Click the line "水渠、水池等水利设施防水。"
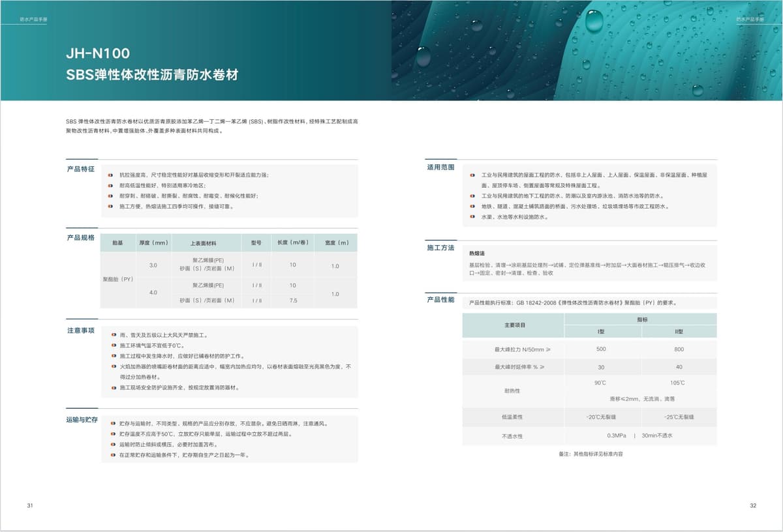 tap(514, 216)
